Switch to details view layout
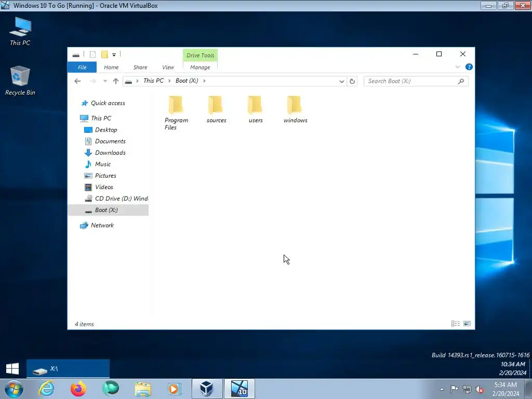 pos(455,324)
